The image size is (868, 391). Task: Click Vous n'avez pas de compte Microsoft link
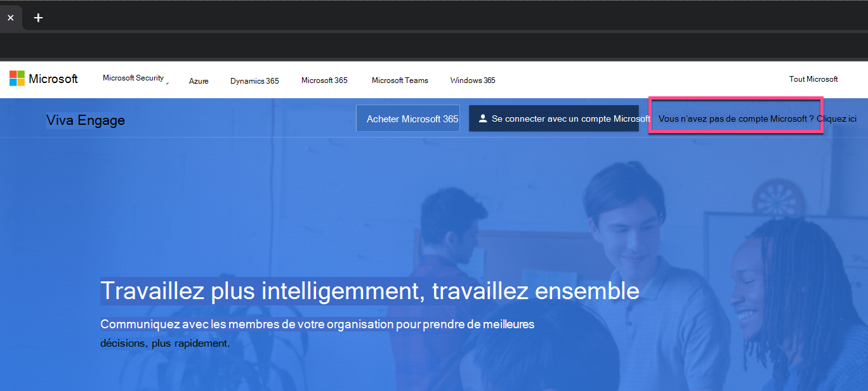point(758,119)
